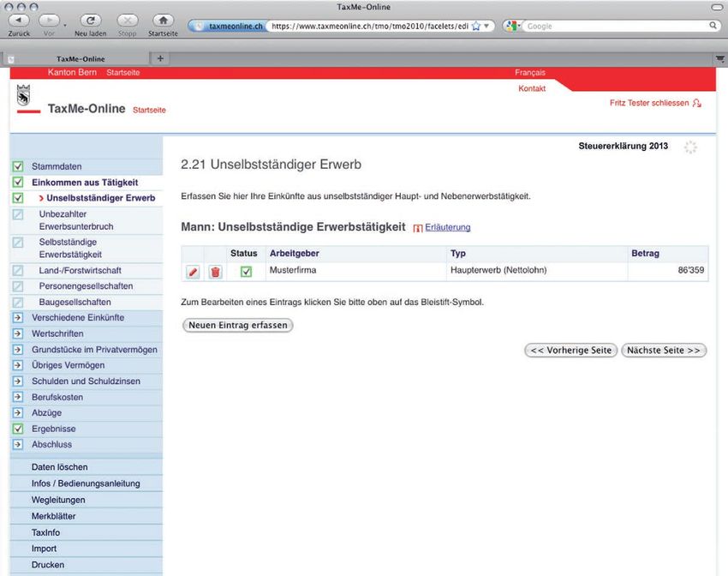Open a new browser tab with plus button
728x576 pixels.
(x=160, y=58)
